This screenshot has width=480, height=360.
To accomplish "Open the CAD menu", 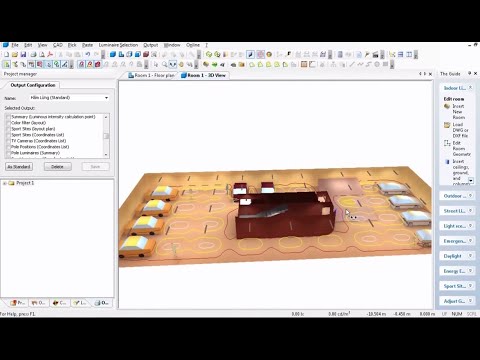I will pos(58,45).
